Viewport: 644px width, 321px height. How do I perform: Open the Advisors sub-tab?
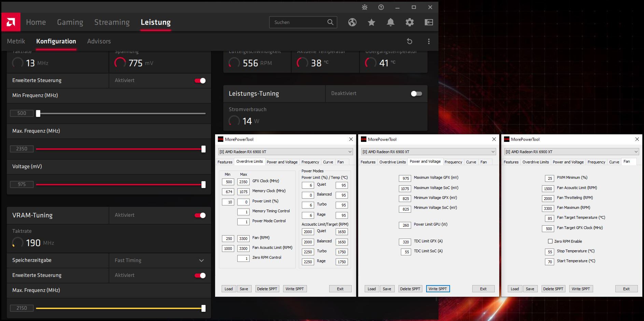click(99, 41)
